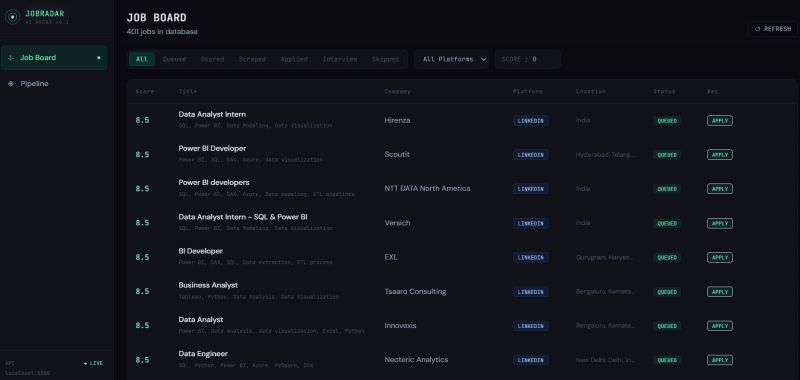Click the Location column header
Image resolution: width=800 pixels, height=380 pixels.
pos(590,91)
